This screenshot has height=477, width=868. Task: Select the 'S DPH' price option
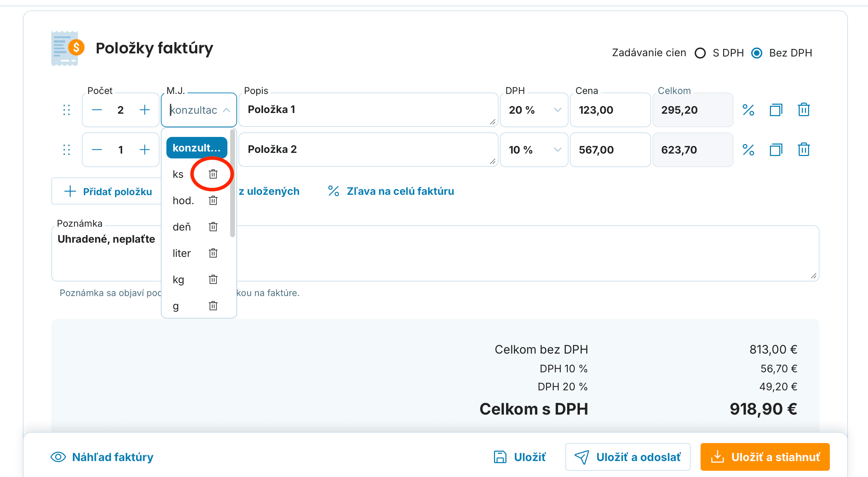(700, 53)
